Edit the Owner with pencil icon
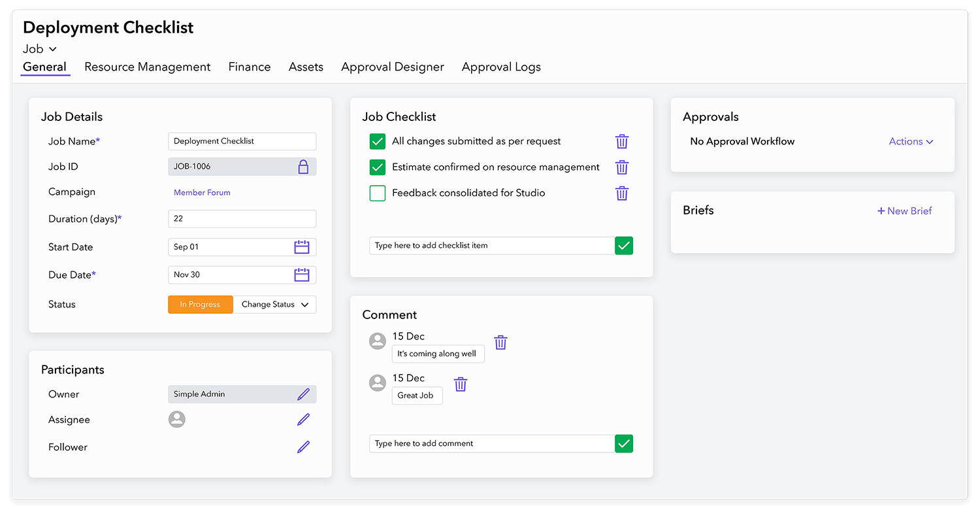 click(x=303, y=394)
